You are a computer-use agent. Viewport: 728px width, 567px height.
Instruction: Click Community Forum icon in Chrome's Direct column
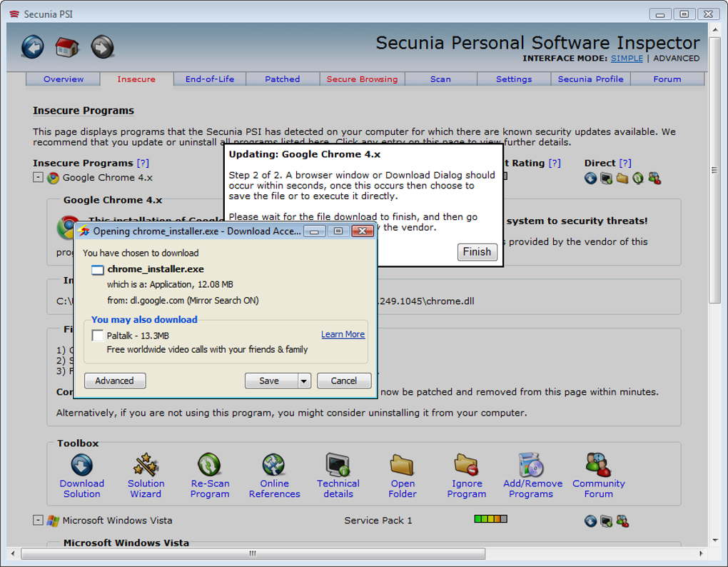[x=654, y=178]
